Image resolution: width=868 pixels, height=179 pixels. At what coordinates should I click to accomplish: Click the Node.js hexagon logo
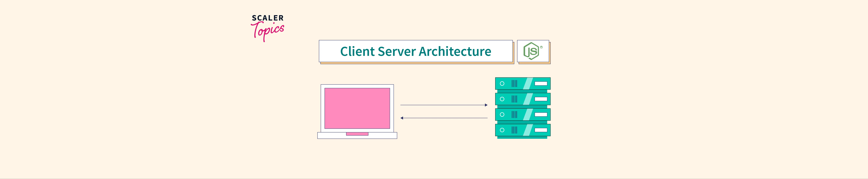point(532,51)
